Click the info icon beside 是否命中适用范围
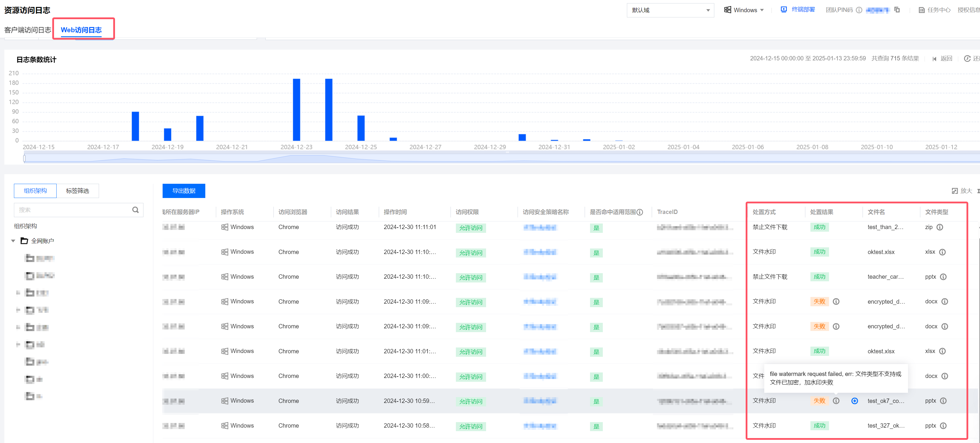980x443 pixels. pyautogui.click(x=640, y=212)
